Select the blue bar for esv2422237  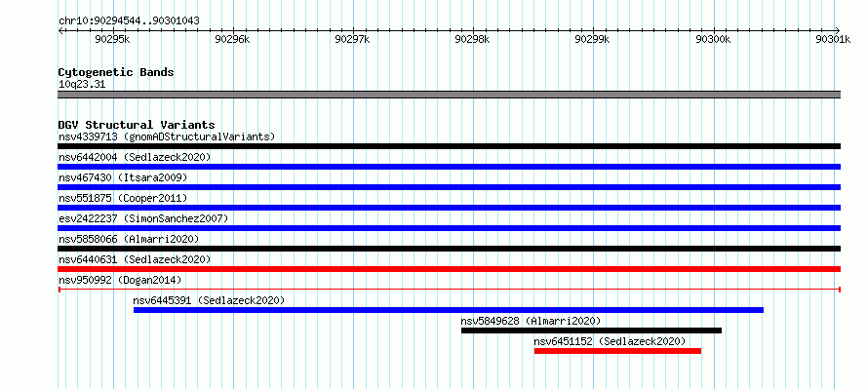tap(449, 228)
